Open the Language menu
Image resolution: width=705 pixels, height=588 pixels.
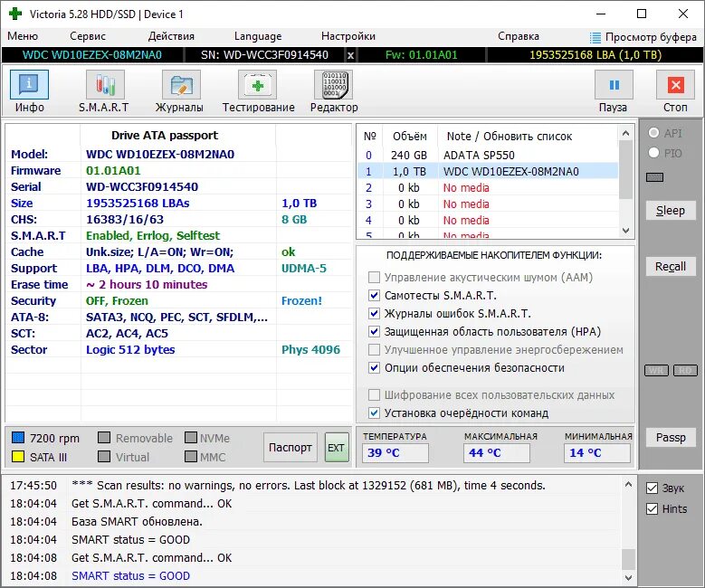pos(258,36)
